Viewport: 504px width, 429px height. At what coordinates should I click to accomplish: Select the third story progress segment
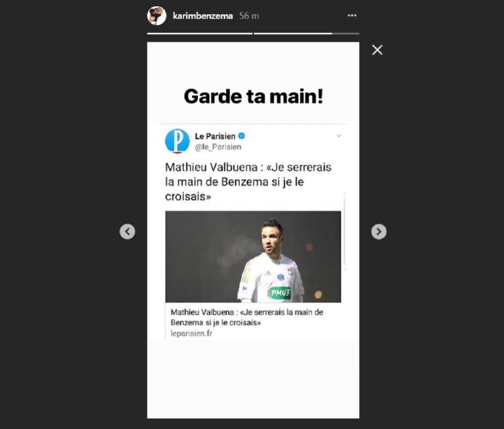tap(346, 34)
